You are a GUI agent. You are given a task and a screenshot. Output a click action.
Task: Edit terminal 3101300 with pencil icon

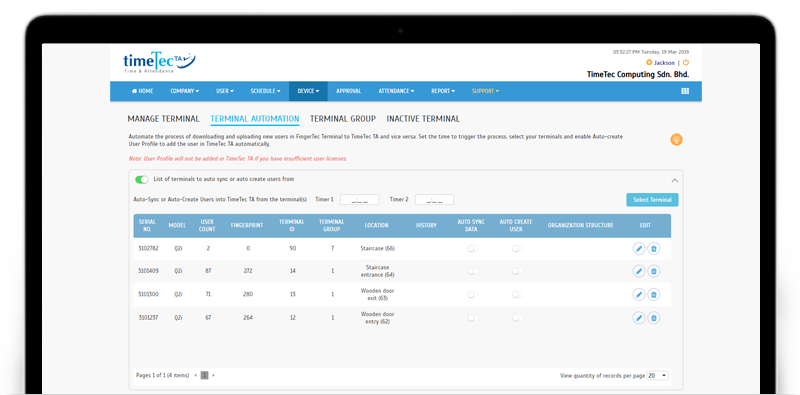[639, 294]
